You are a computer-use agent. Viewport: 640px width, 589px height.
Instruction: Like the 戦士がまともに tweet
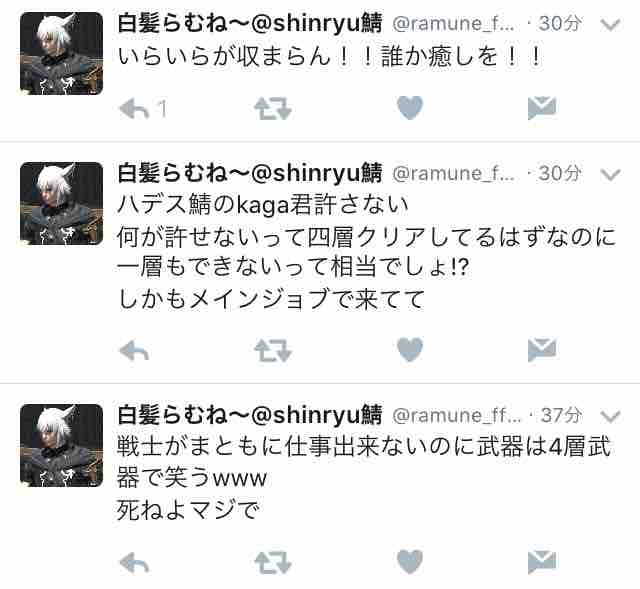coord(410,562)
